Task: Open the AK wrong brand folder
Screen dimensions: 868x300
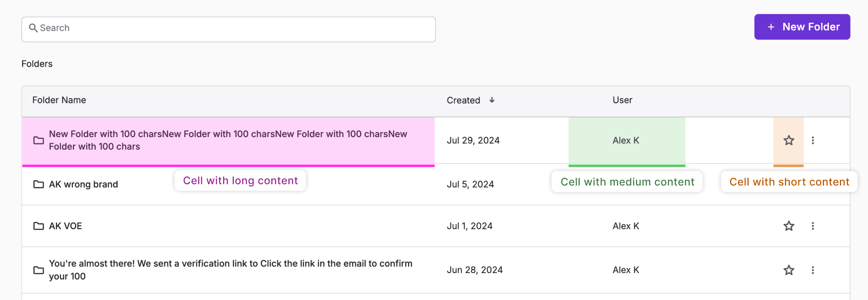Action: [x=83, y=184]
